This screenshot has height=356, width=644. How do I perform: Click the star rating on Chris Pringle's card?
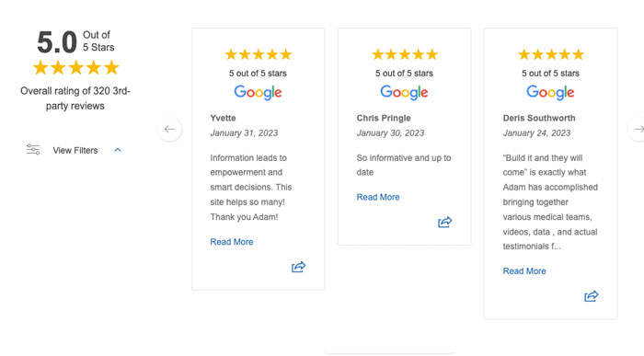coord(405,54)
